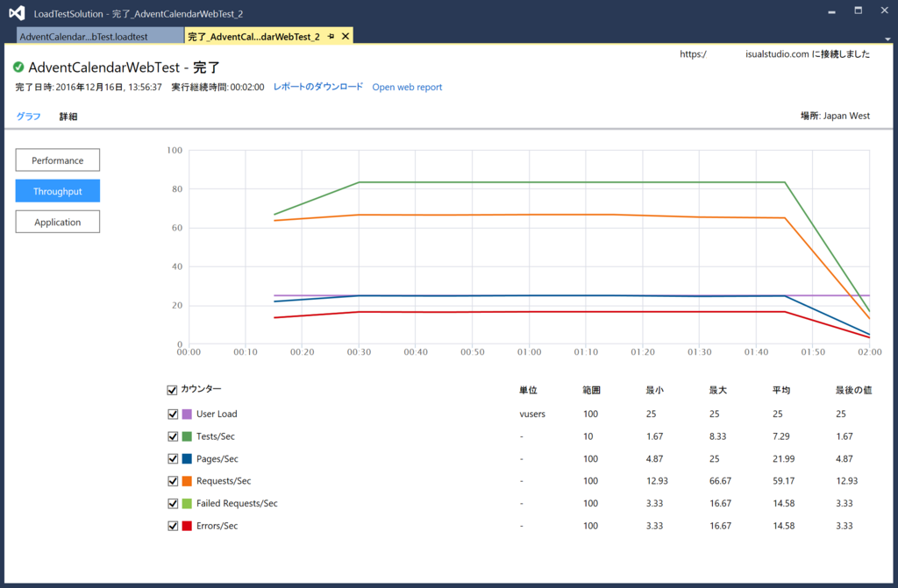898x588 pixels.
Task: Click the red Errors/Sec color swatch
Action: [187, 526]
